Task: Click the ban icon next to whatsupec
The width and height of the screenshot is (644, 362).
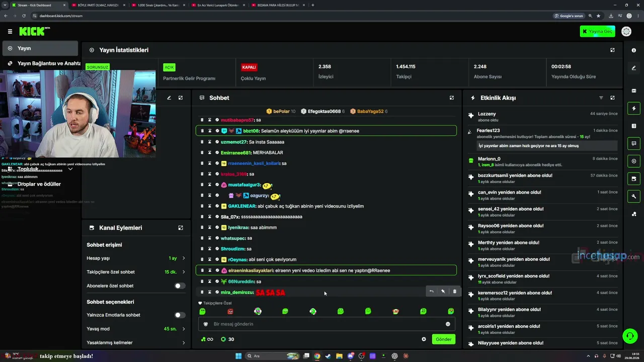Action: (x=217, y=238)
